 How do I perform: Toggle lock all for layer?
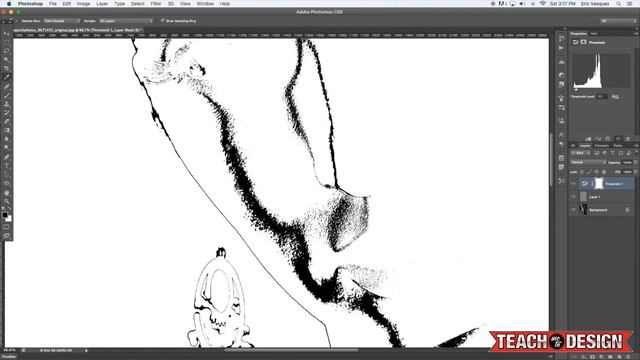click(x=604, y=172)
